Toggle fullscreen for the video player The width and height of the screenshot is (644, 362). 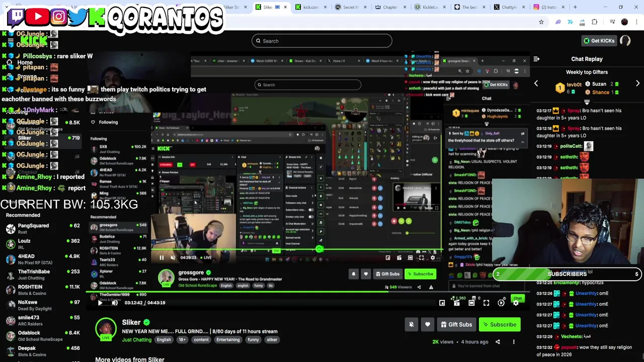pyautogui.click(x=486, y=303)
